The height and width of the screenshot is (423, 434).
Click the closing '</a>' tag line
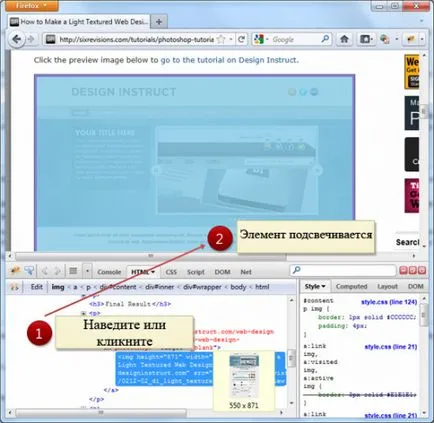(x=111, y=390)
